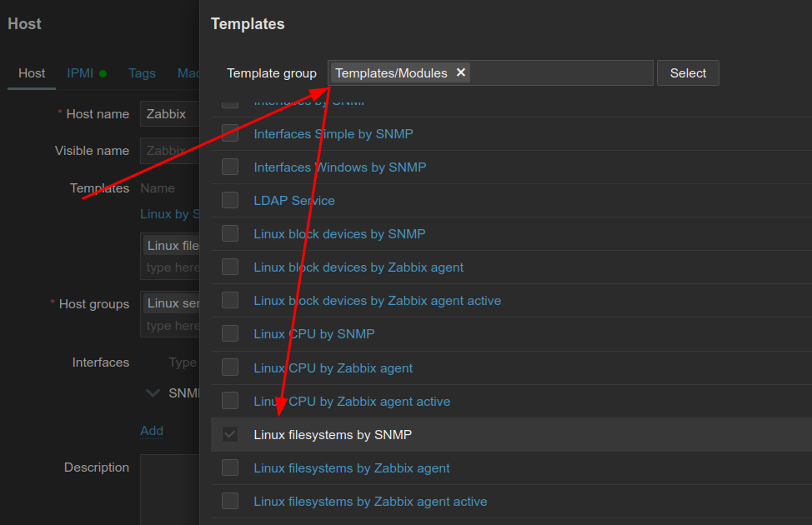
Task: Open Linux block devices by Zabbix agent active link
Action: (377, 301)
